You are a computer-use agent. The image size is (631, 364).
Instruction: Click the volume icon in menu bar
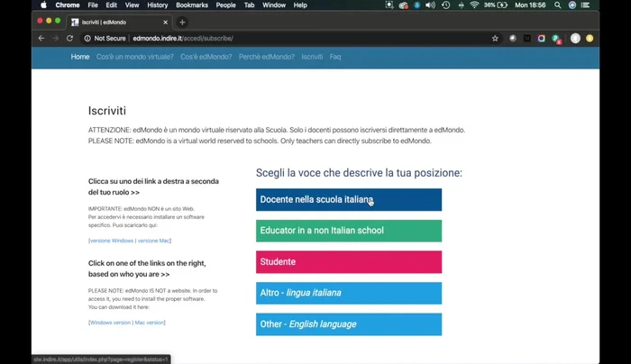tap(430, 5)
